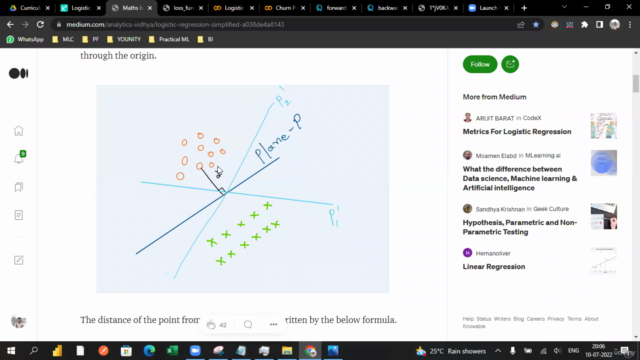Open Chrome three-dot menu
The image size is (640, 360).
click(x=630, y=25)
